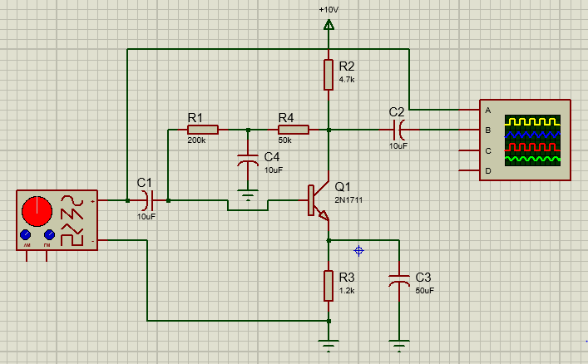The height and width of the screenshot is (364, 588).
Task: Click the R1 reference label
Action: point(195,118)
